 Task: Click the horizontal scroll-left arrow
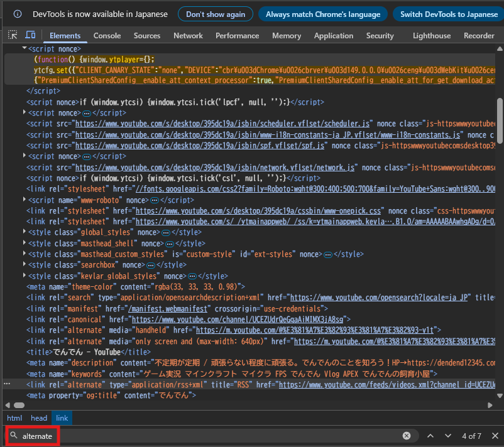tap(8, 406)
